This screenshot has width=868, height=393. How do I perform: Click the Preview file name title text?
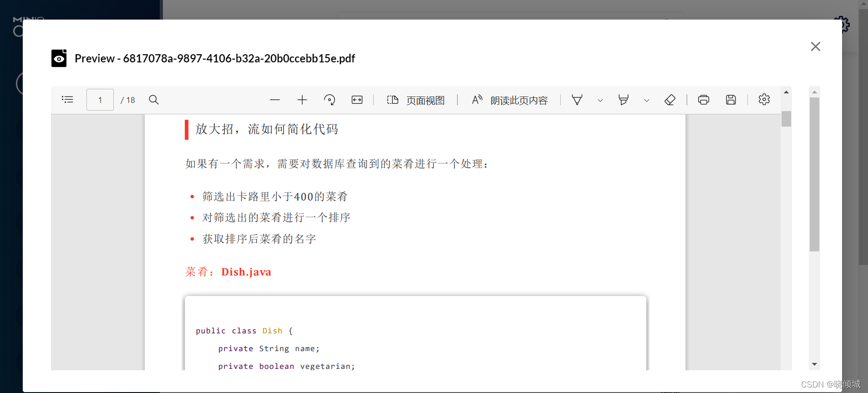pos(215,58)
